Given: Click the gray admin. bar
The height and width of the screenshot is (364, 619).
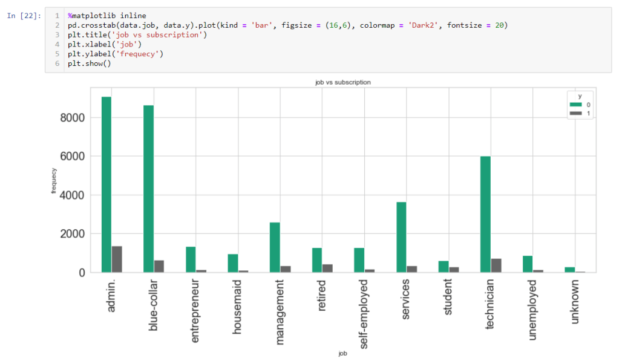Looking at the screenshot, I should [x=117, y=259].
